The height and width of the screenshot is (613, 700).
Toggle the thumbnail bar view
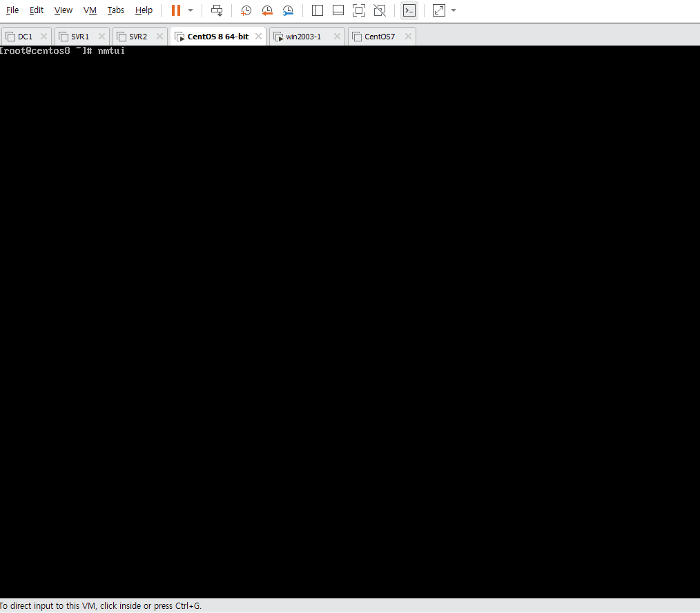338,10
